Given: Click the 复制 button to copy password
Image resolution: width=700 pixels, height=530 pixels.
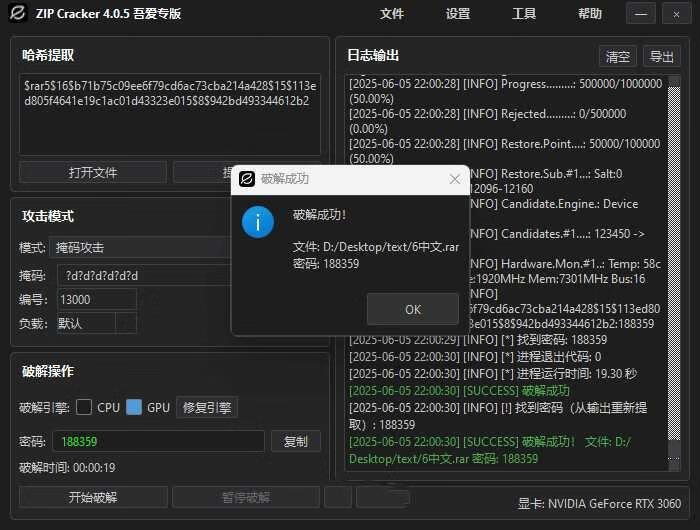Looking at the screenshot, I should click(295, 441).
